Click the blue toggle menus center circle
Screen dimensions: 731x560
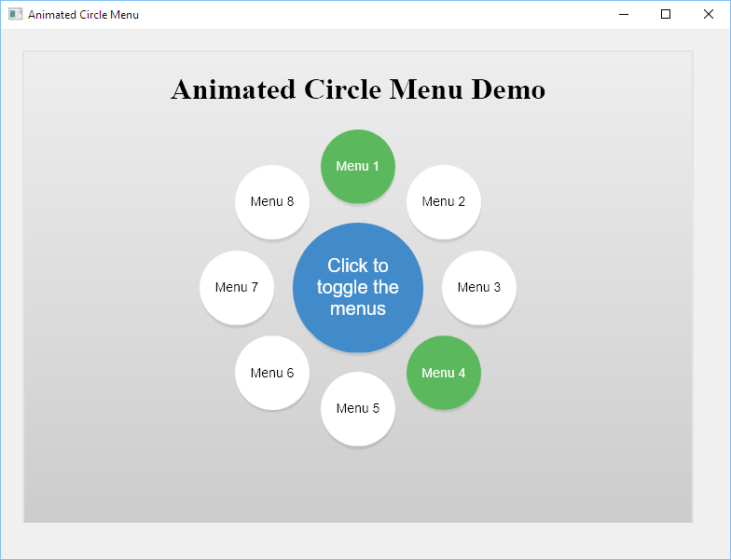tap(358, 287)
